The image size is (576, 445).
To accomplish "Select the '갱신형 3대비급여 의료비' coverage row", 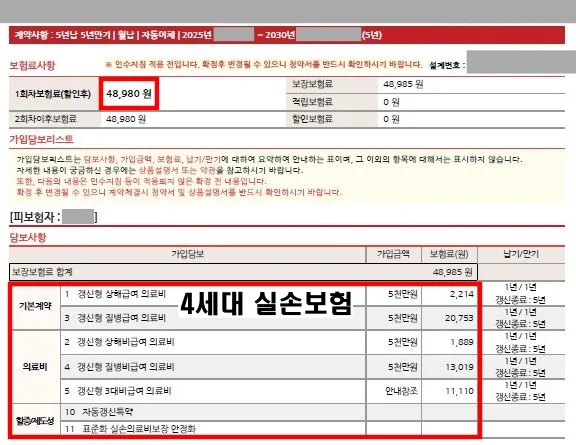I will pyautogui.click(x=213, y=391).
